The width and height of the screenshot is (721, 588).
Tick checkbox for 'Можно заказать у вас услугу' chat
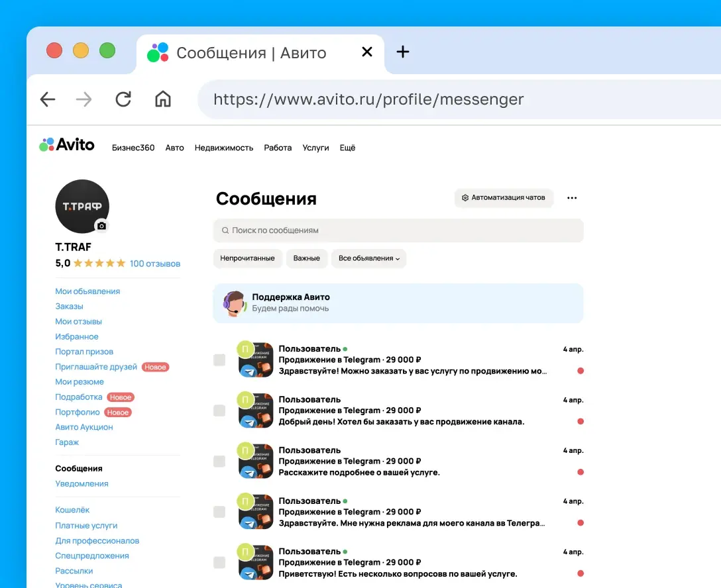pyautogui.click(x=219, y=360)
